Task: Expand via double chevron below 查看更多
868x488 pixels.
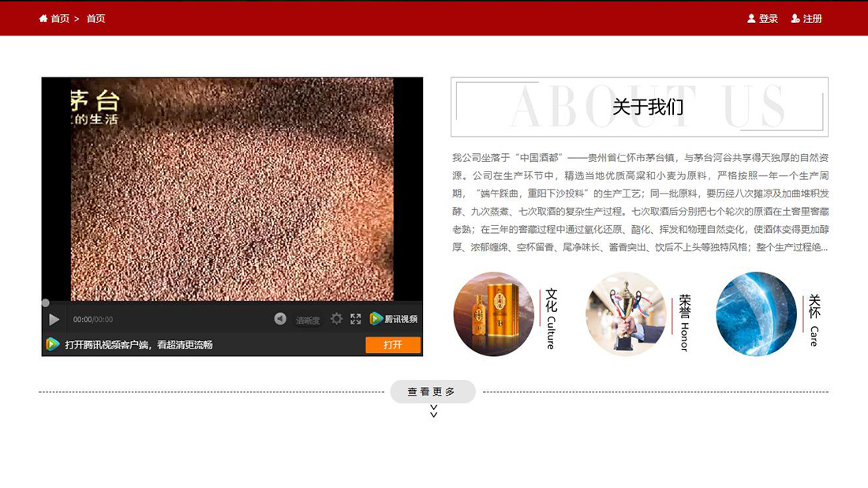Action: click(x=433, y=411)
